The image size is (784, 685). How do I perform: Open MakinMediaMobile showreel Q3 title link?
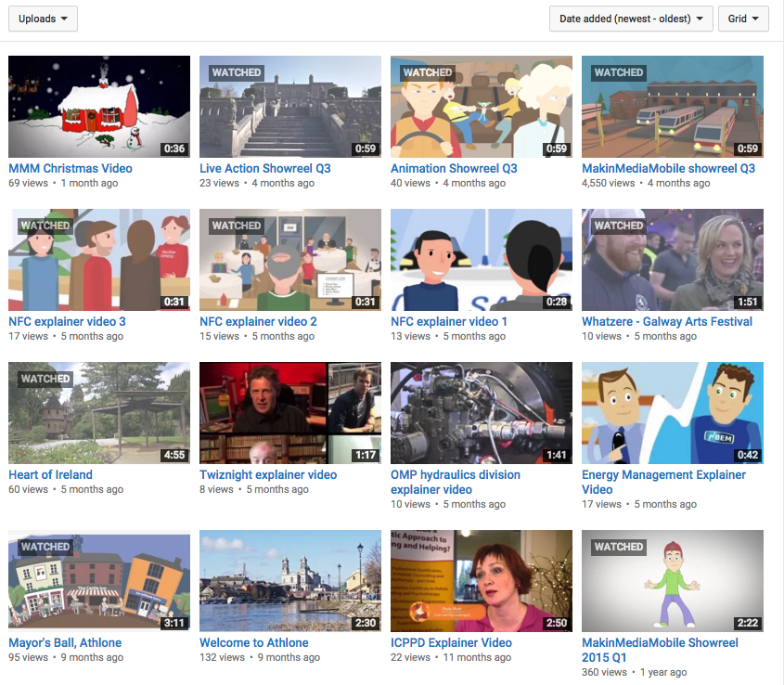point(668,169)
